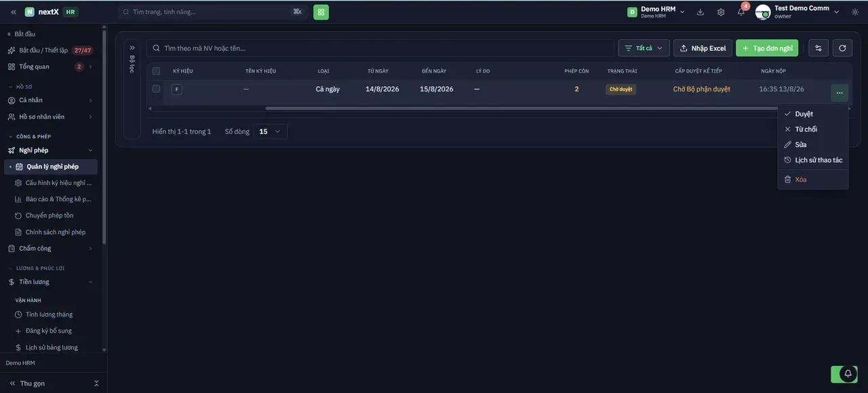
Task: Open the column display settings icon
Action: point(818,48)
